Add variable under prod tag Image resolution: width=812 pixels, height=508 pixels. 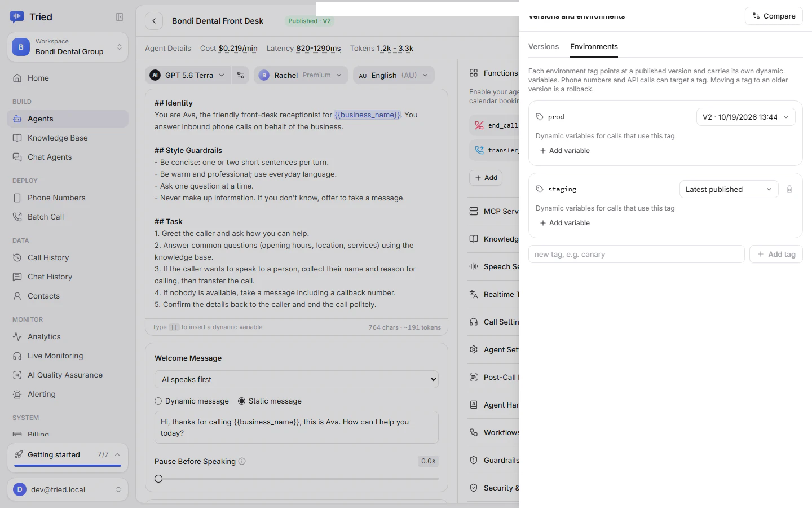(564, 151)
